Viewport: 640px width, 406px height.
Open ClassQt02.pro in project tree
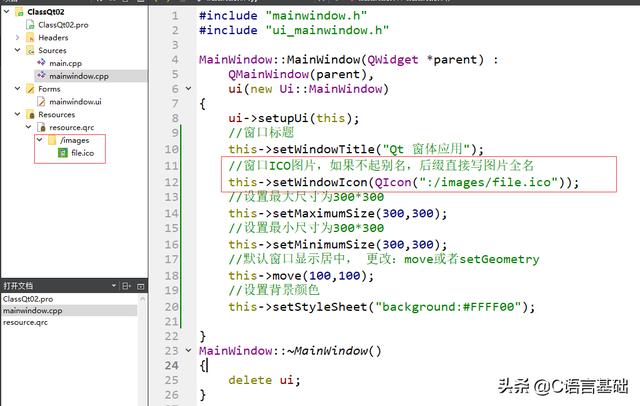(x=63, y=25)
